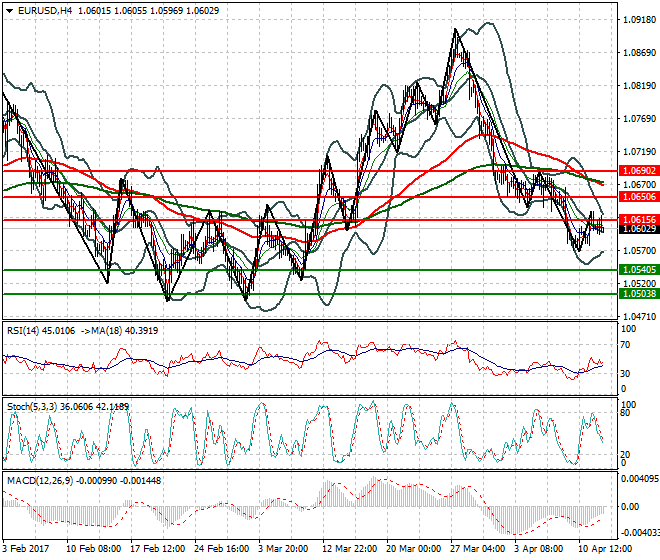
Task: Select the 27 Mar 04:00 time label
Action: pos(478,549)
